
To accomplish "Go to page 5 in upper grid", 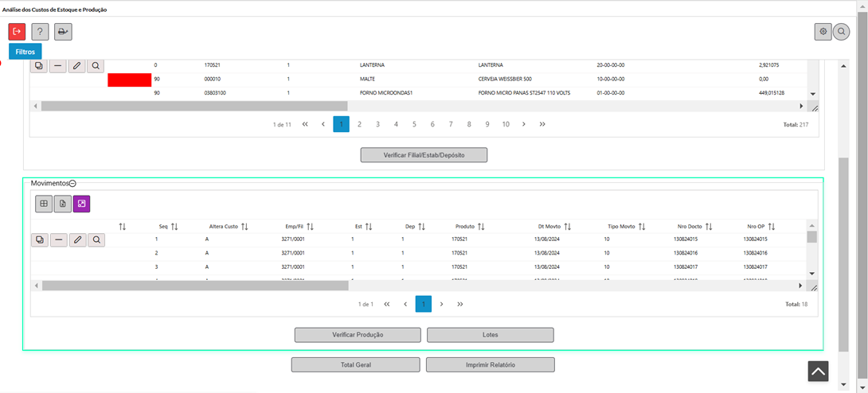I will coord(414,124).
